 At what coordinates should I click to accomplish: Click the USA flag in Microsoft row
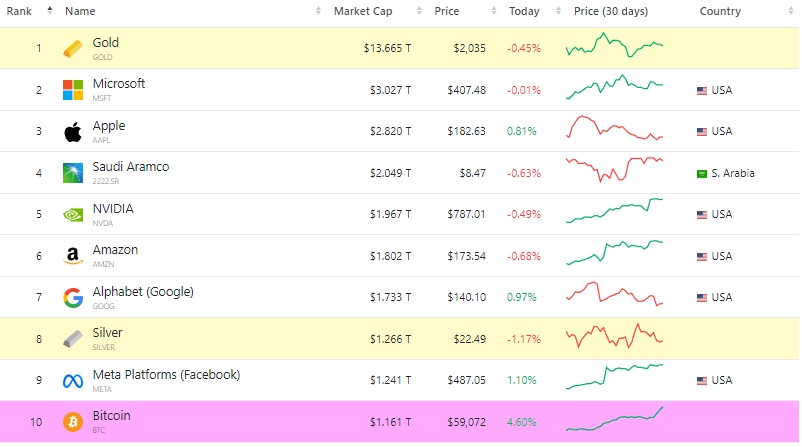(702, 91)
